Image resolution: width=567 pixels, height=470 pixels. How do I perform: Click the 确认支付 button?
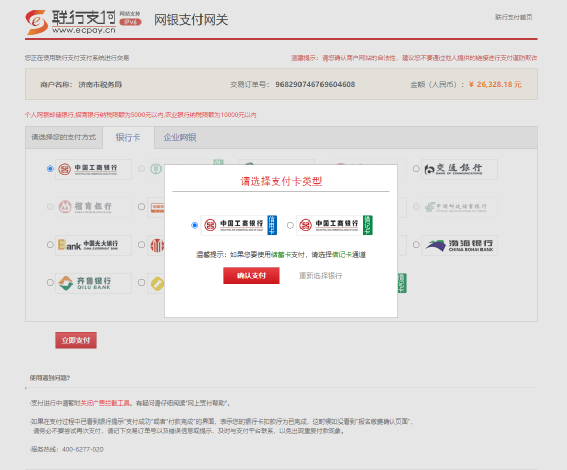click(x=251, y=275)
